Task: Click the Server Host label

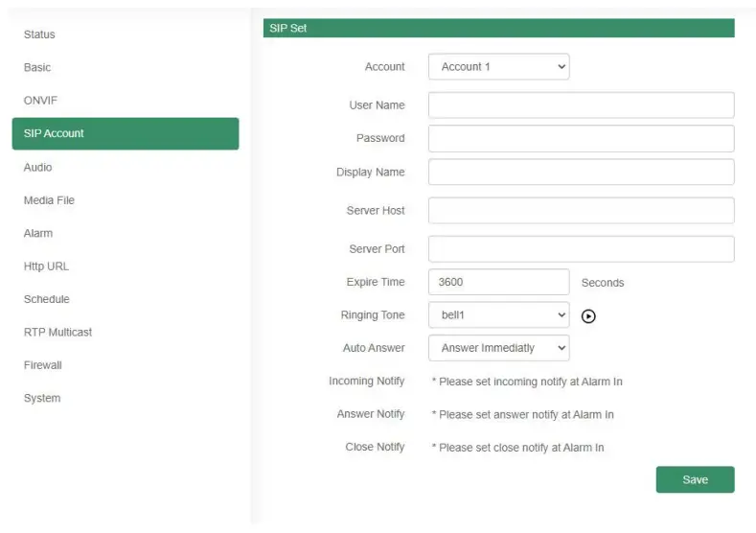Action: click(376, 210)
